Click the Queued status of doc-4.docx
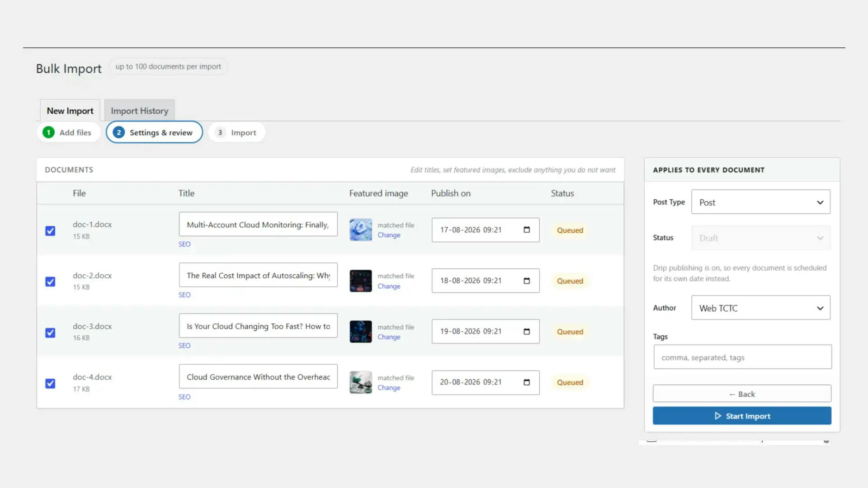Screen dimensions: 868x488 [570, 382]
